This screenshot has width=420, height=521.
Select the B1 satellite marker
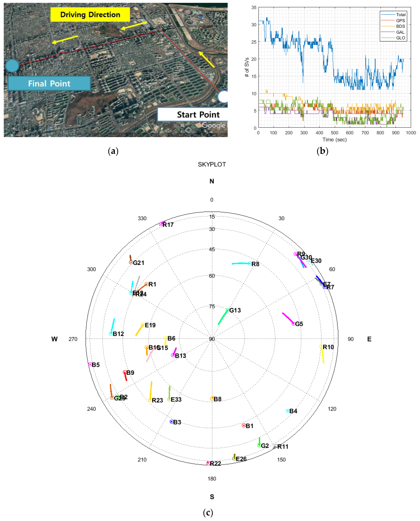(x=244, y=425)
